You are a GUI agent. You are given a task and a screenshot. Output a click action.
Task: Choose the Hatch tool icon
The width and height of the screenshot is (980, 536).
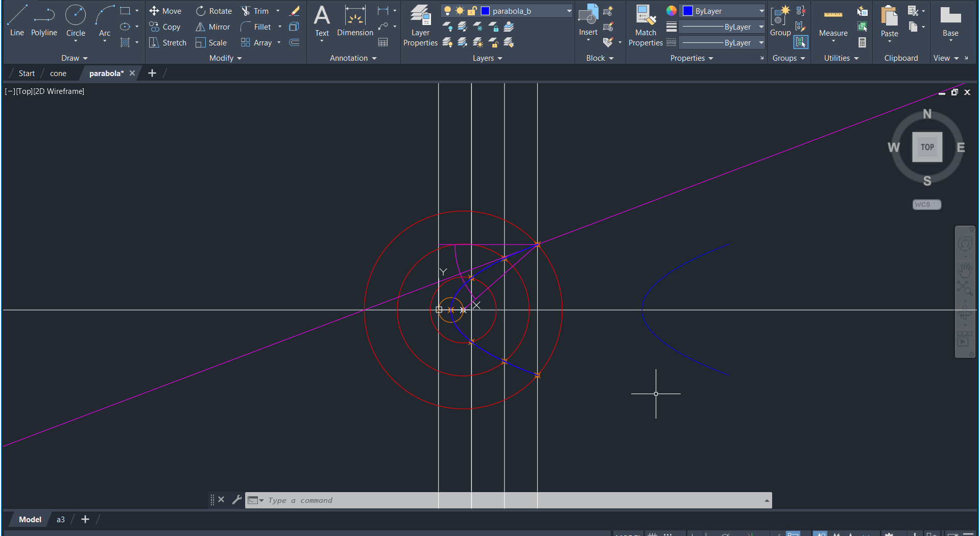pos(125,42)
